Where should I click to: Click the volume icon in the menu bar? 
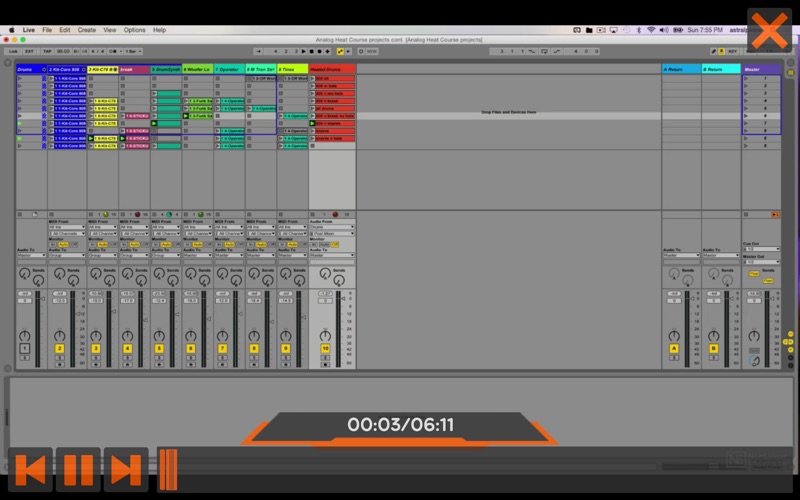point(664,30)
